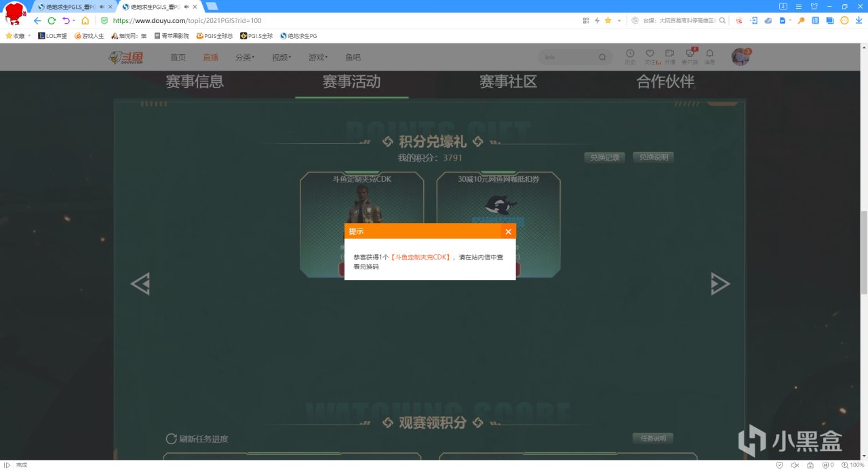Close the active 绝地求生PGI.S tab
Image resolution: width=868 pixels, height=470 pixels.
pyautogui.click(x=195, y=7)
